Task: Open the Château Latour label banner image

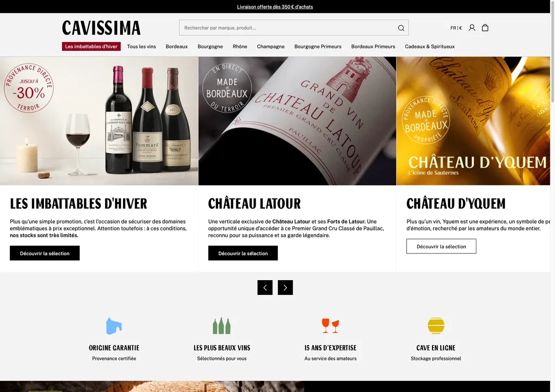Action: [297, 121]
